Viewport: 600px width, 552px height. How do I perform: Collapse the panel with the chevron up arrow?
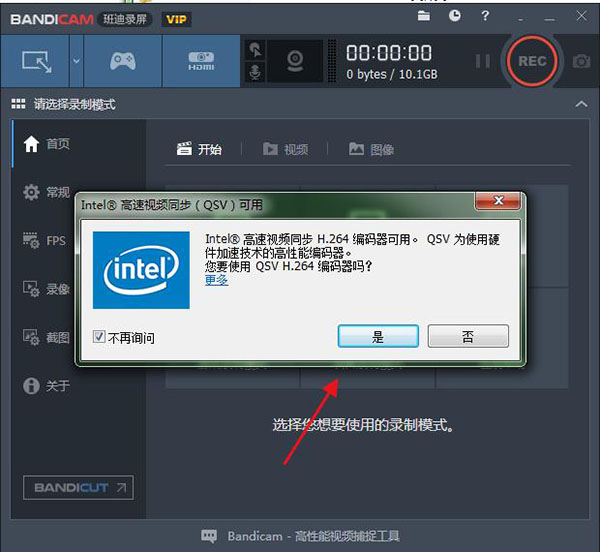coord(581,104)
